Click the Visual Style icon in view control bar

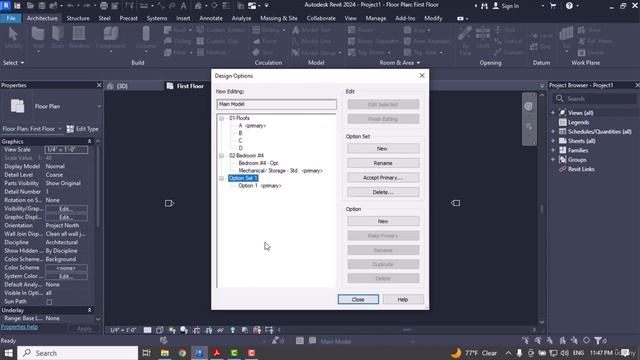point(160,330)
